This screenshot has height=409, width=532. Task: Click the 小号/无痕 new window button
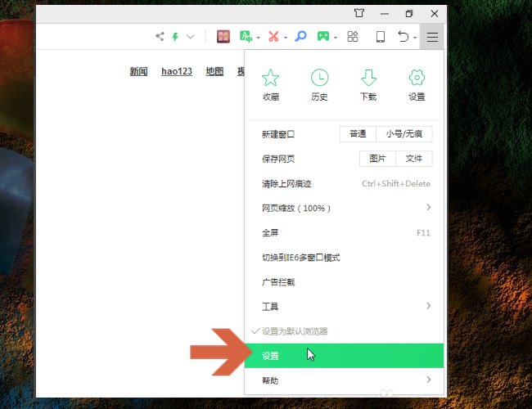(x=404, y=134)
